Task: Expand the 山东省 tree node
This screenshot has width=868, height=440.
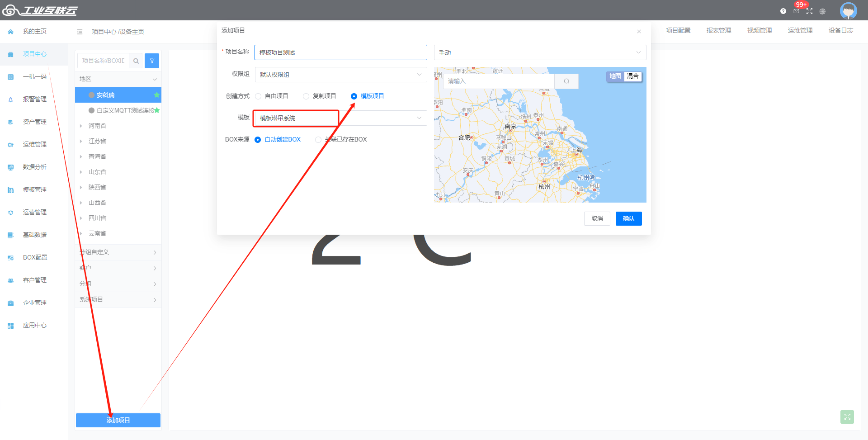Action: [81, 172]
